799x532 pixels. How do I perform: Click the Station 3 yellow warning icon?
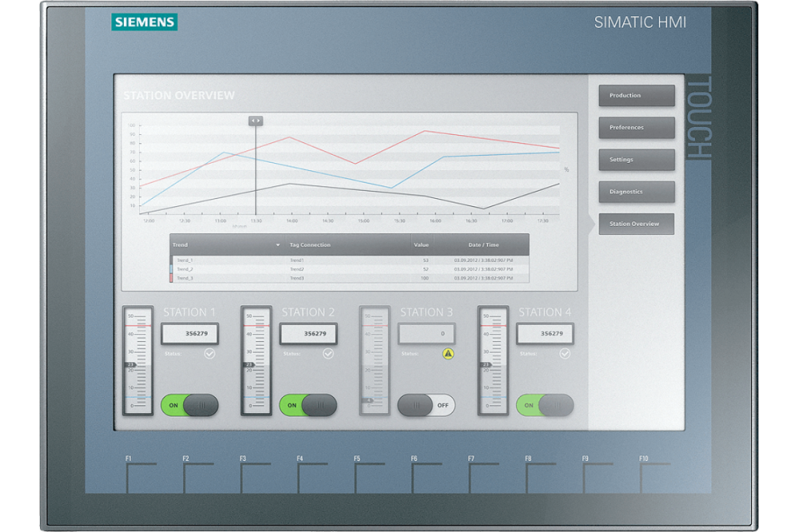pyautogui.click(x=447, y=353)
